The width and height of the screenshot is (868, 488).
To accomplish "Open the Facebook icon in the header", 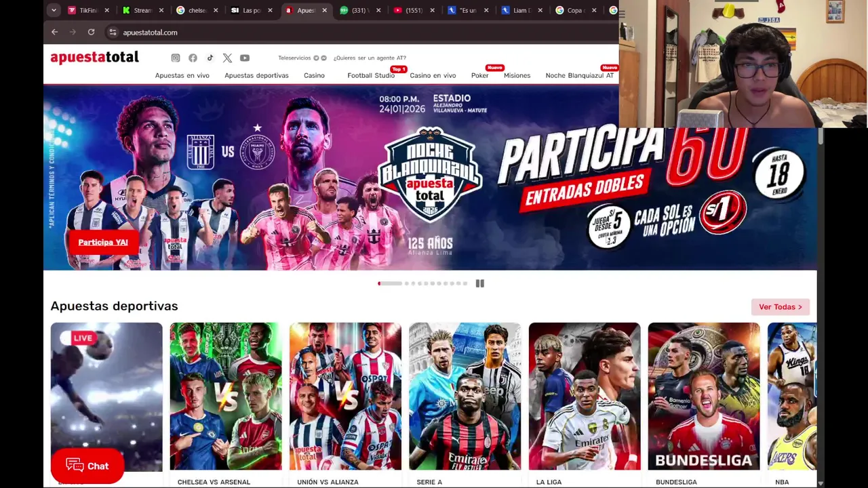I will pyautogui.click(x=193, y=58).
